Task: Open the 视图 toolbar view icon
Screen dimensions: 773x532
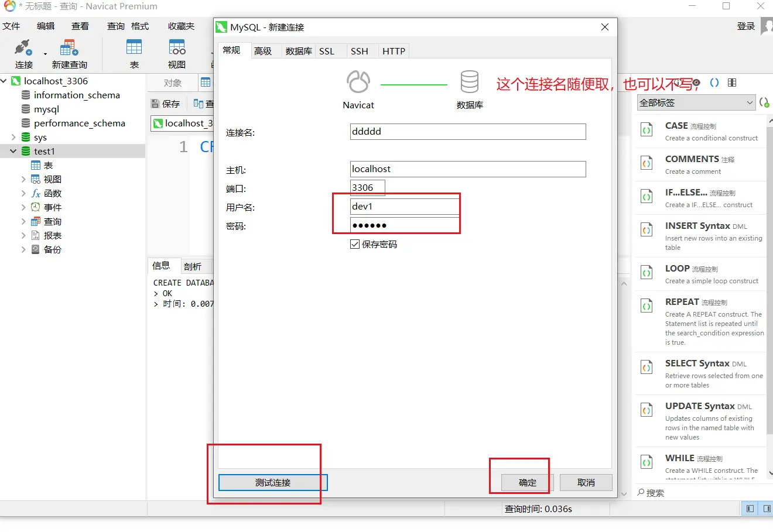Action: [x=177, y=47]
